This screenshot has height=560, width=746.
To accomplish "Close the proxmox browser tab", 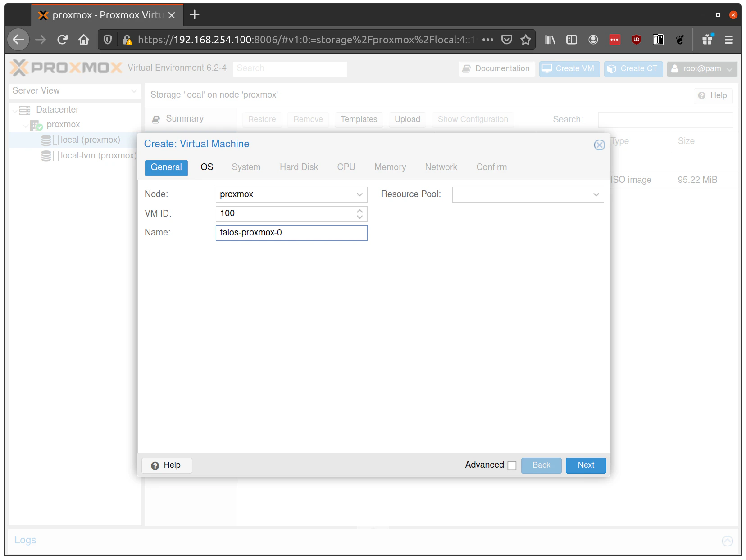I will [172, 15].
